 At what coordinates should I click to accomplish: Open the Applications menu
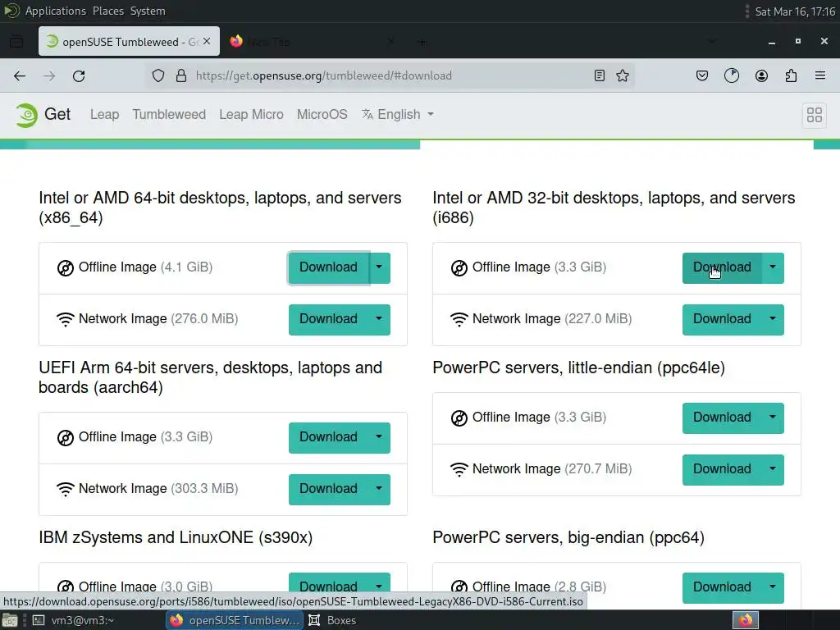click(56, 11)
